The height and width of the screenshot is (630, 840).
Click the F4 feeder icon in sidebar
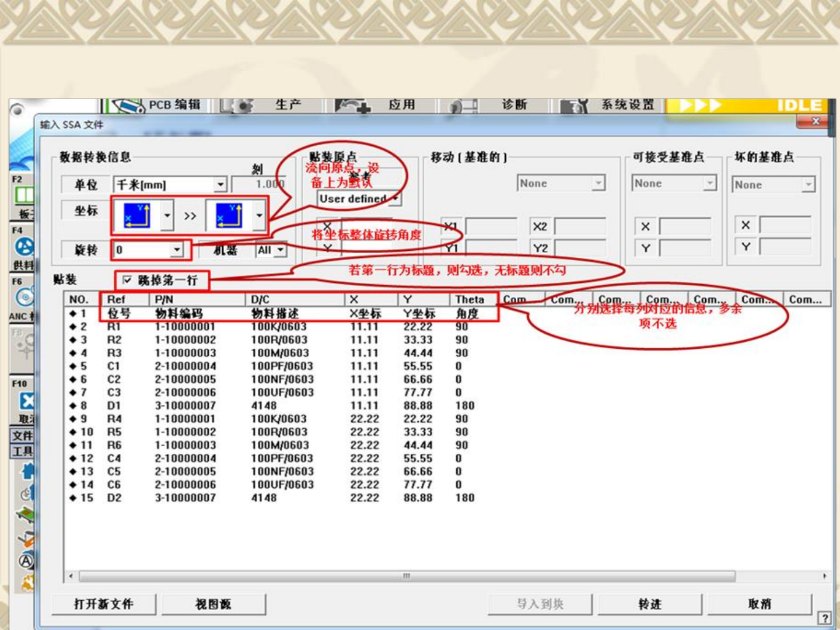click(24, 247)
